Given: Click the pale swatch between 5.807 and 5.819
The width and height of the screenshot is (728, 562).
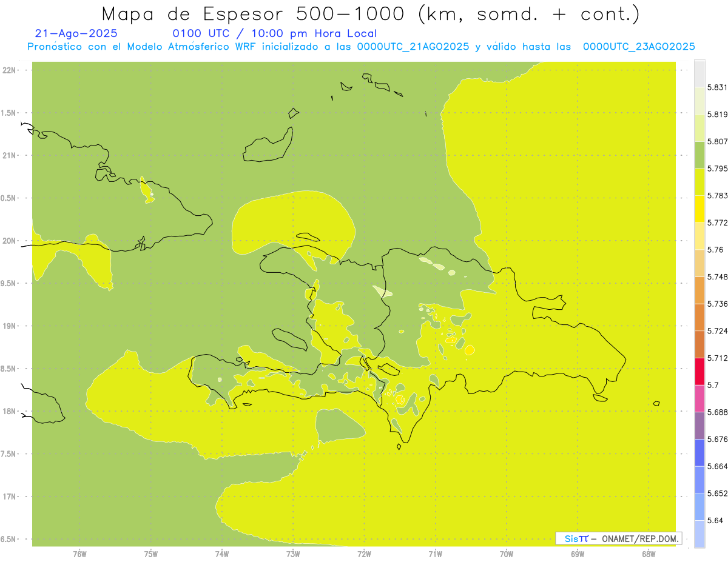Looking at the screenshot, I should point(699,127).
